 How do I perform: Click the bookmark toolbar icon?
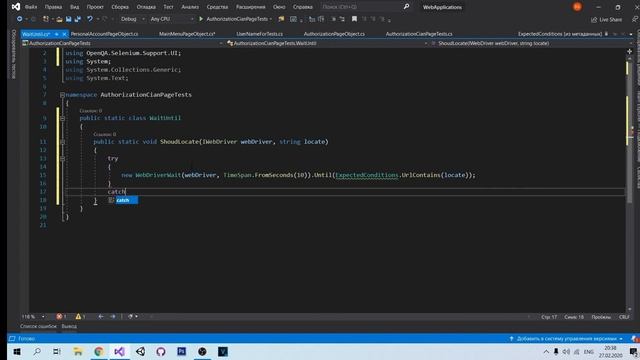click(x=354, y=19)
